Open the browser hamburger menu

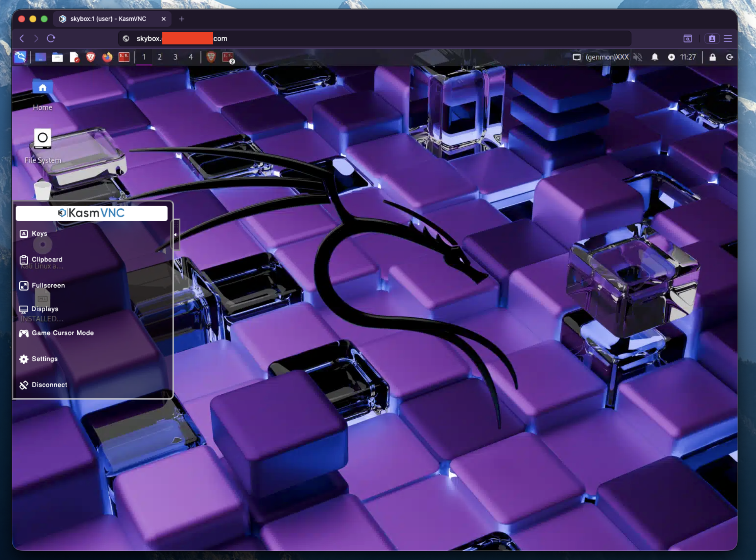point(728,38)
